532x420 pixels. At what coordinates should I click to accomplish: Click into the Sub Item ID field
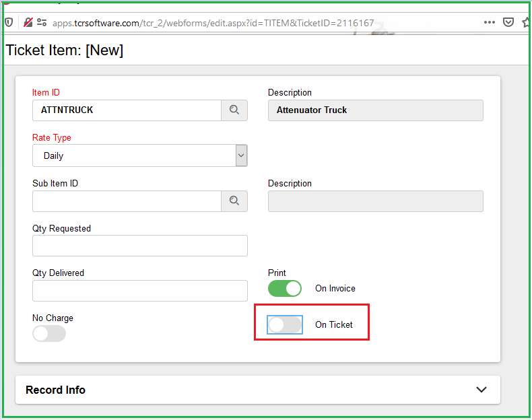[127, 201]
